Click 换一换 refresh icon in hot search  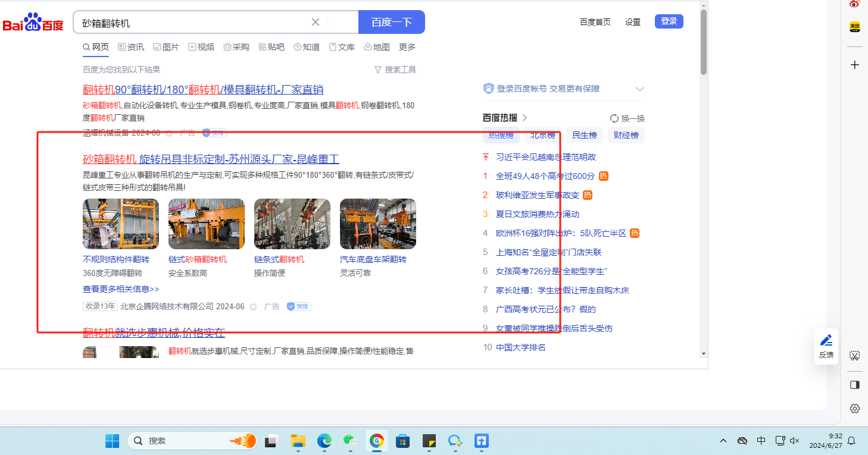[614, 118]
